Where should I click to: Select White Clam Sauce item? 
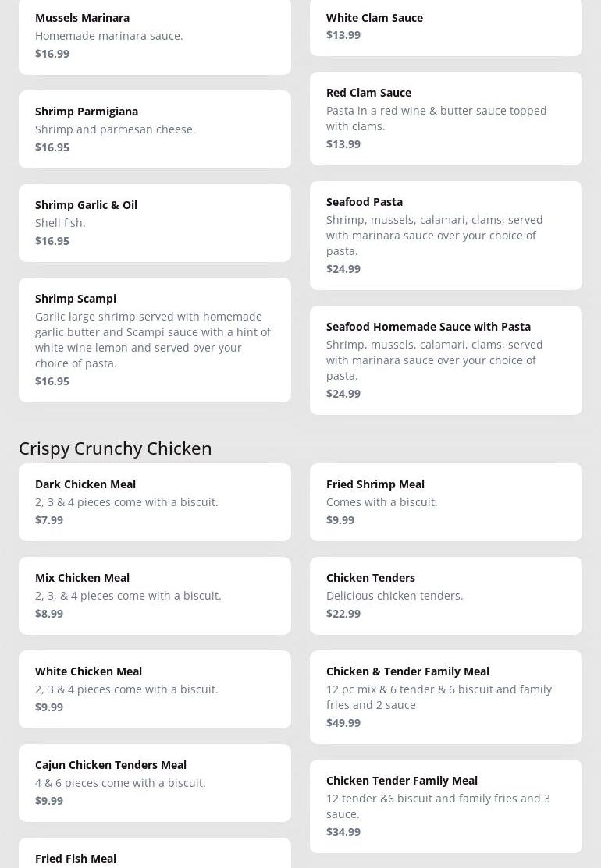coord(445,26)
